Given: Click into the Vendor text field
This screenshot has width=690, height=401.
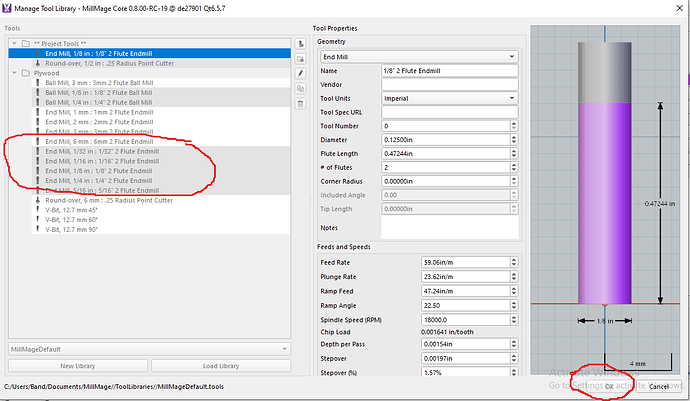Looking at the screenshot, I should tap(448, 85).
